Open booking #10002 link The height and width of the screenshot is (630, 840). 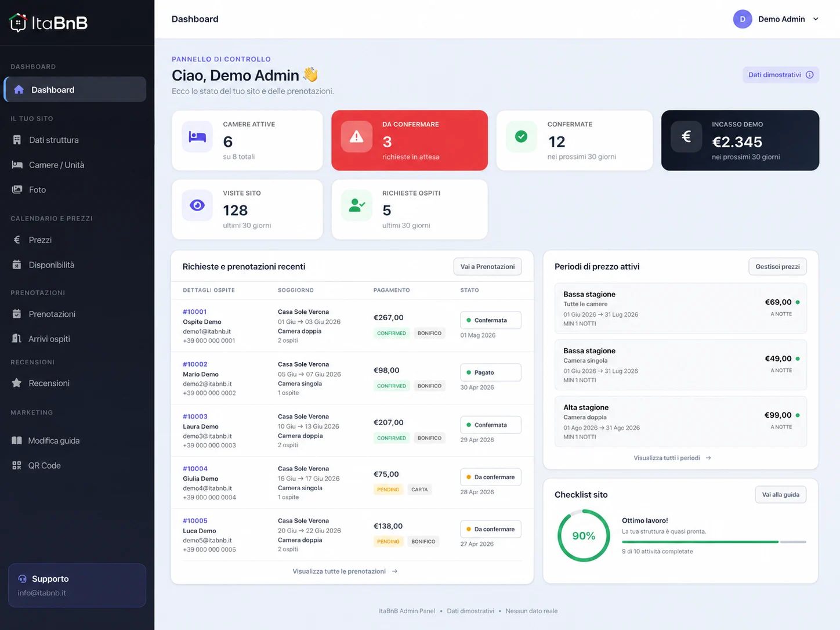click(x=195, y=364)
